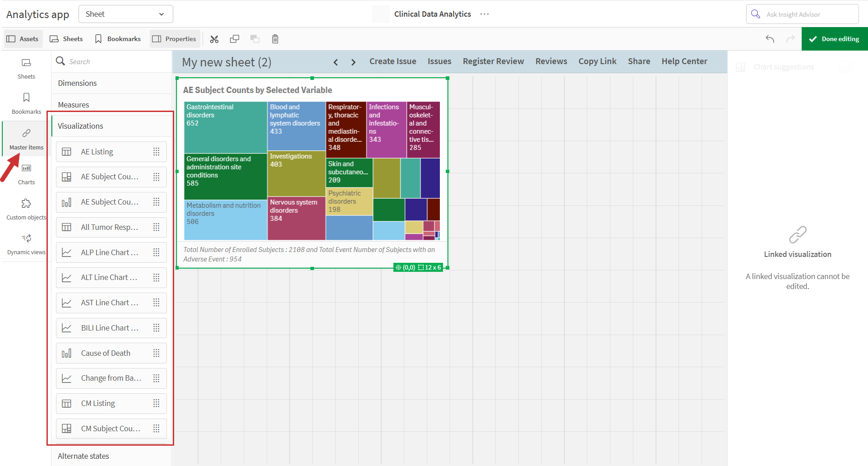
Task: Select the Master items link icon
Action: [x=27, y=133]
